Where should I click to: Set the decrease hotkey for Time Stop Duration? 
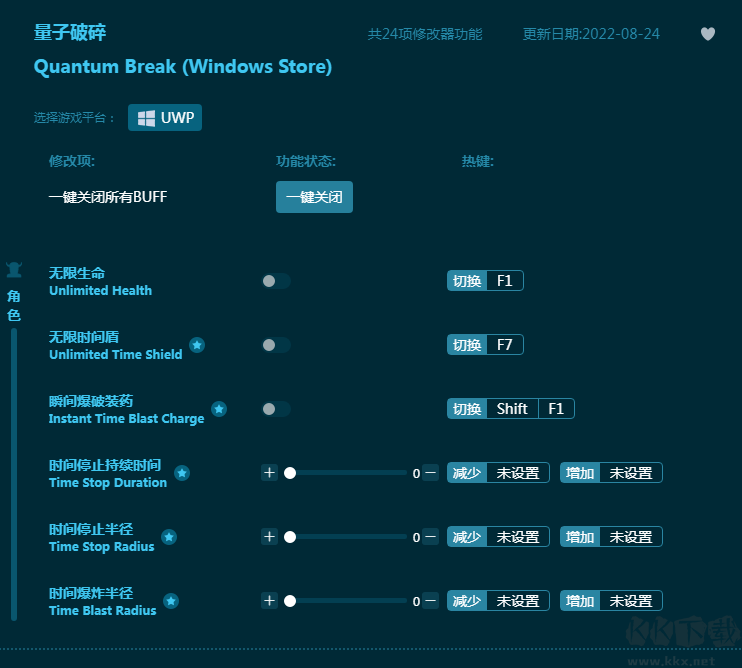coord(517,473)
